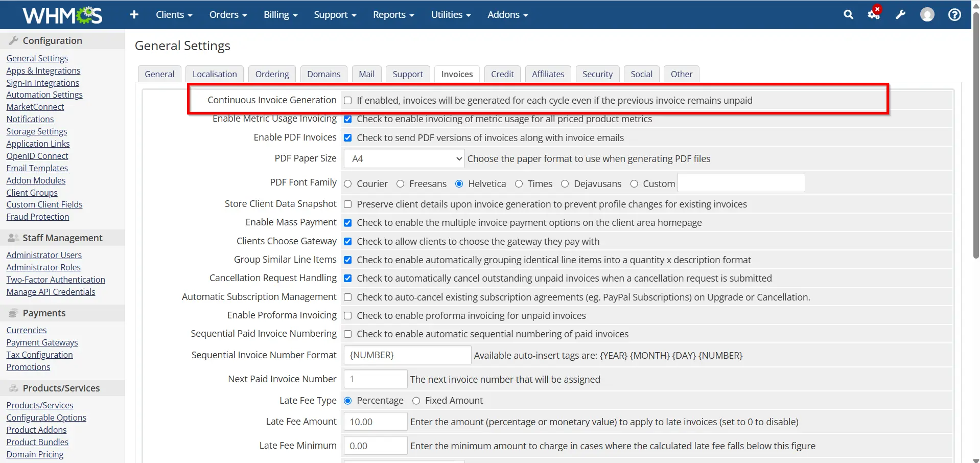This screenshot has height=463, width=980.
Task: Select Dejavusans PDF font
Action: [x=565, y=184]
